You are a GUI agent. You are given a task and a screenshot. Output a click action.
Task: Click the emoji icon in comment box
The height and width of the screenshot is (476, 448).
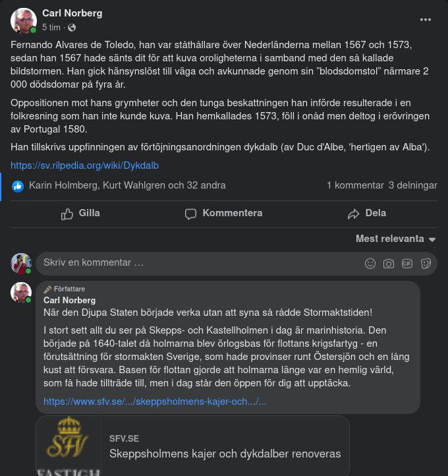370,264
